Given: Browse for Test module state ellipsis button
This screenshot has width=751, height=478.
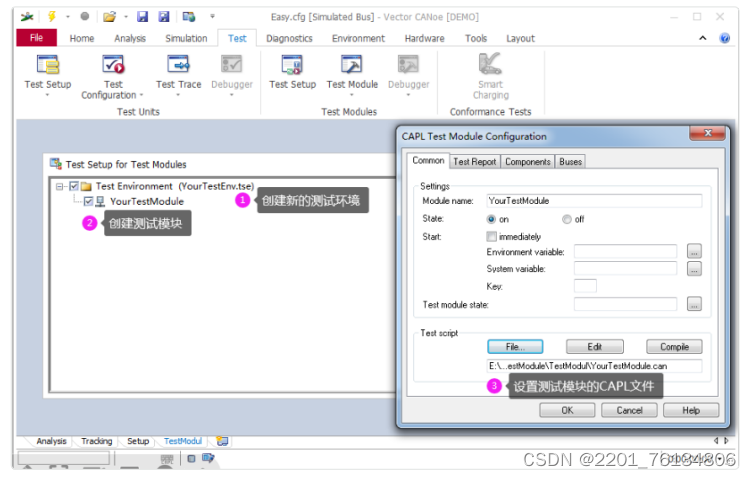Looking at the screenshot, I should [694, 304].
